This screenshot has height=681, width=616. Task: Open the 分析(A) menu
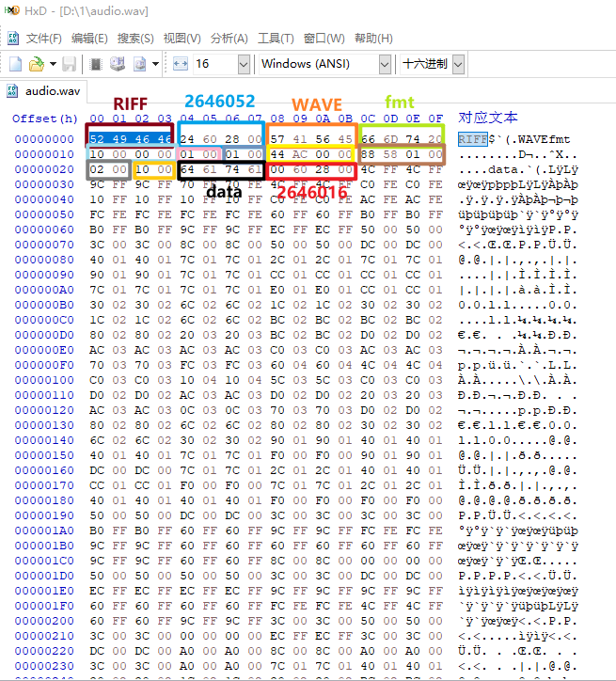tap(229, 39)
